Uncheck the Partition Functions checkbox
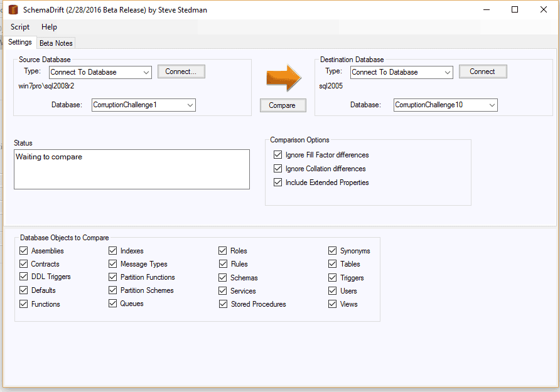Image resolution: width=560 pixels, height=392 pixels. tap(112, 277)
